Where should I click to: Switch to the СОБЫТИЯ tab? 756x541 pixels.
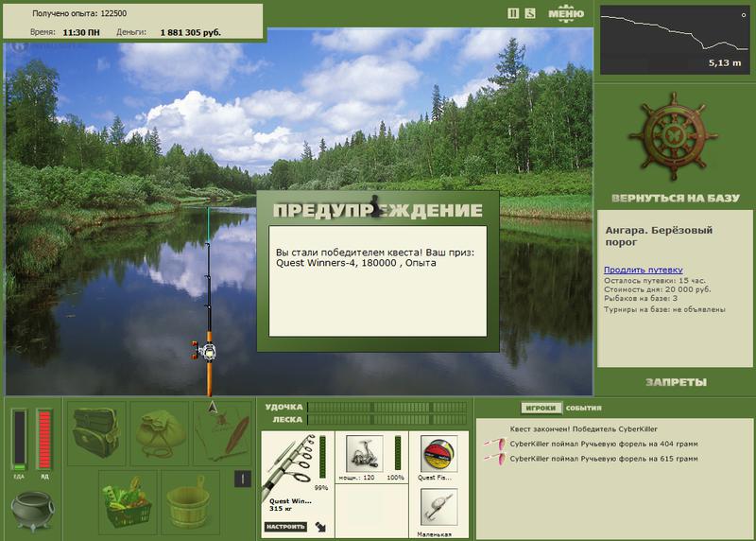click(583, 409)
